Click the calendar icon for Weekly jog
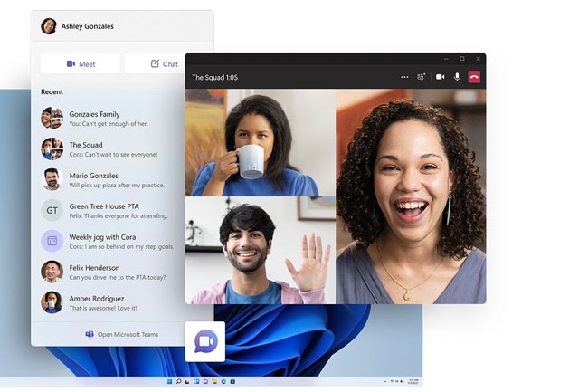Screen dimensions: 588x392 pyautogui.click(x=52, y=241)
